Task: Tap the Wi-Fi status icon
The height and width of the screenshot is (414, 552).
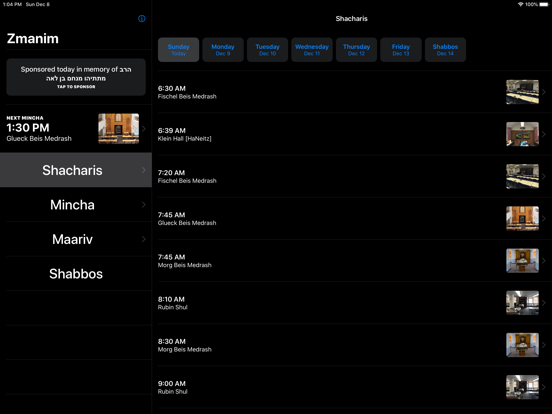Action: 520,4
